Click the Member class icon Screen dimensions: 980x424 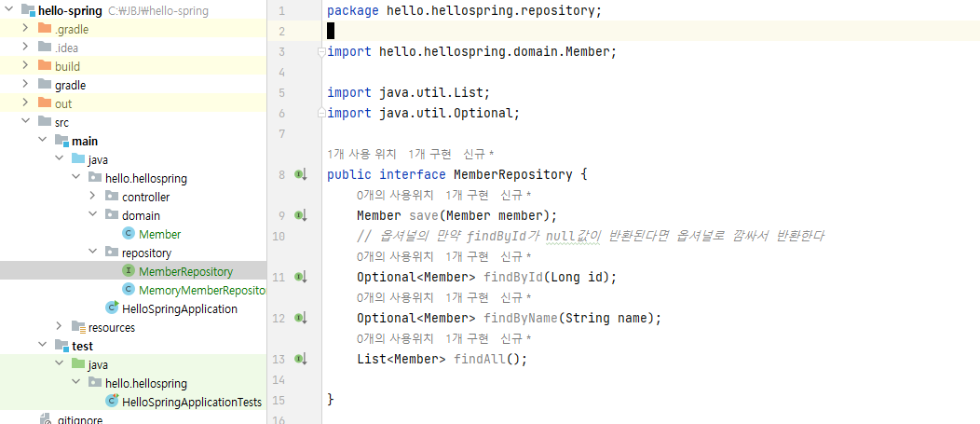coord(129,234)
